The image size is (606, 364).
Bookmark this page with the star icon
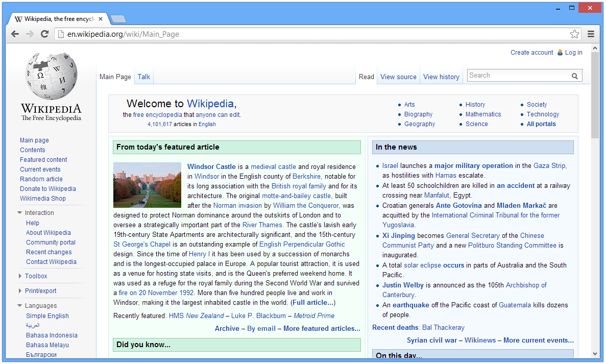[574, 34]
